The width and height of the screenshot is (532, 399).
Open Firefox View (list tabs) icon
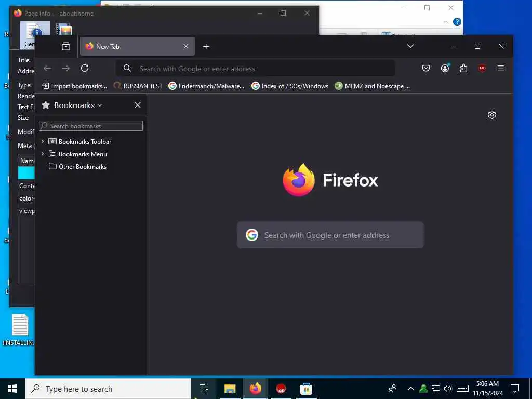click(66, 46)
